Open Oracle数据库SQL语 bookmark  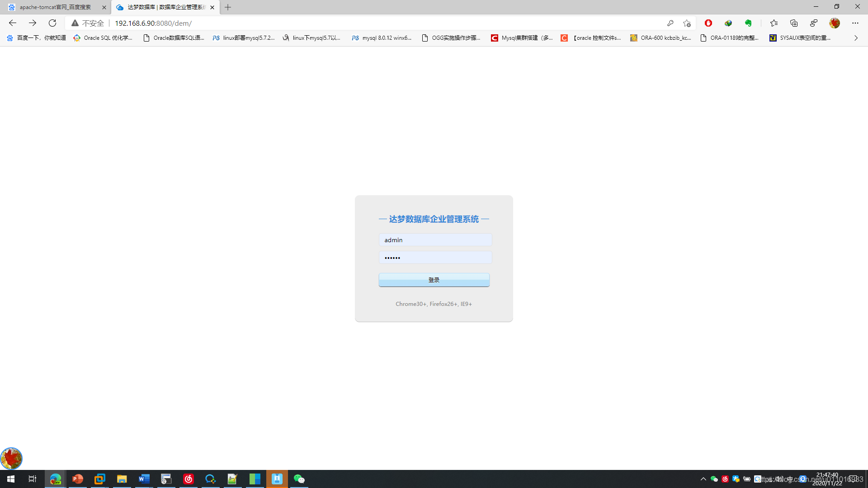coord(174,38)
